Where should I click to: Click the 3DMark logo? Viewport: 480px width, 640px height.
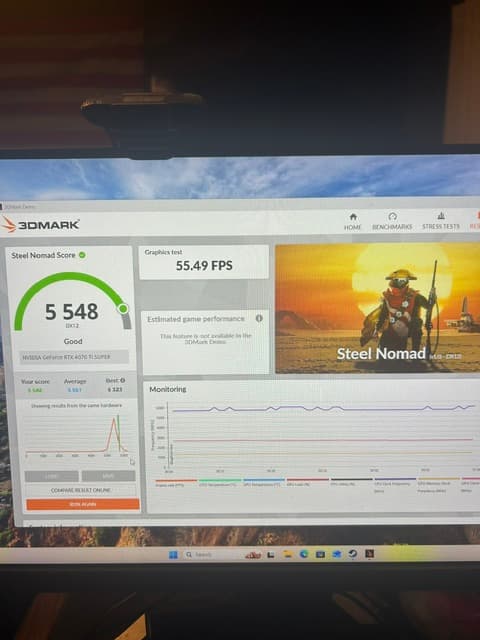40,224
